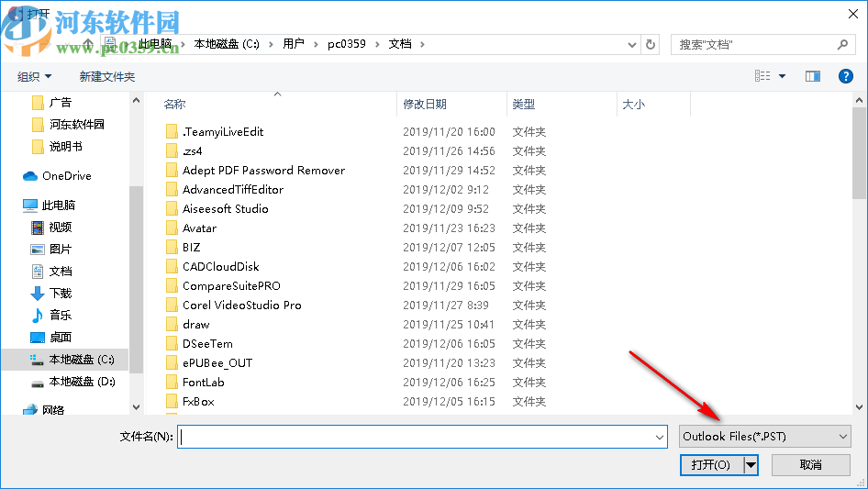Click the file list vertical scrollbar thumb
868x489 pixels.
859,153
